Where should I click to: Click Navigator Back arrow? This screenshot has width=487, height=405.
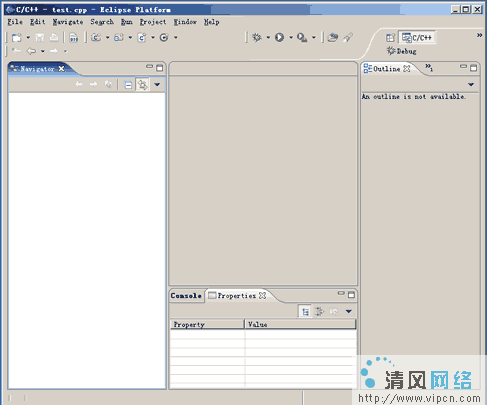[79, 84]
